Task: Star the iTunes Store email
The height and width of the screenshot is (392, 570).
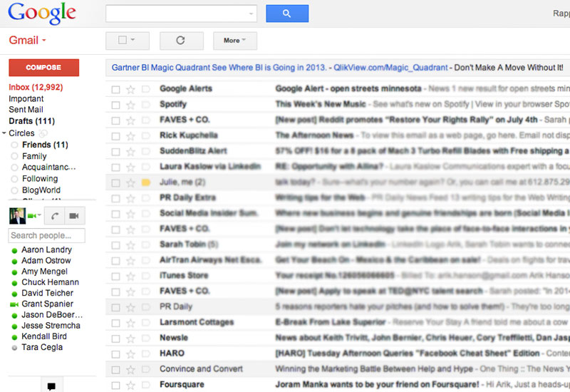Action: tap(130, 277)
